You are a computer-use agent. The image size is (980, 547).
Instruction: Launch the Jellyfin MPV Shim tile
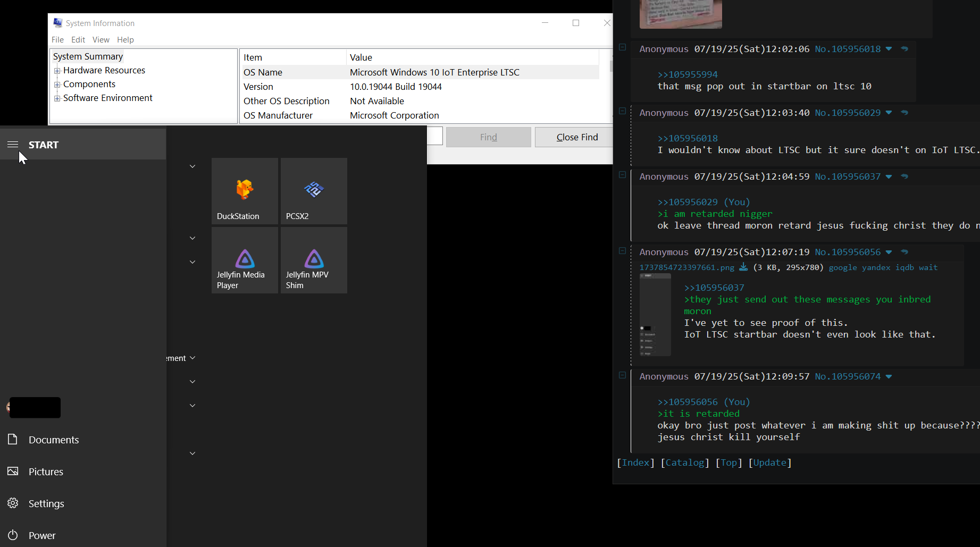tap(314, 260)
